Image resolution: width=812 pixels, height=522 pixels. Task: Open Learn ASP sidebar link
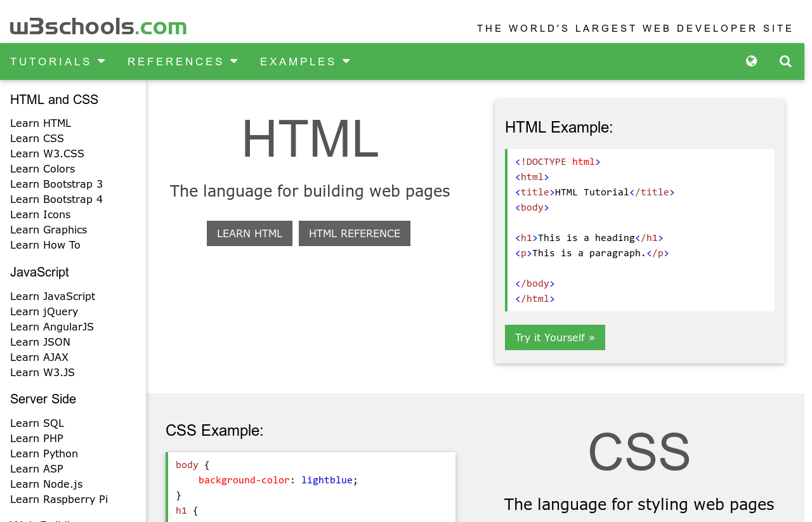(x=37, y=469)
